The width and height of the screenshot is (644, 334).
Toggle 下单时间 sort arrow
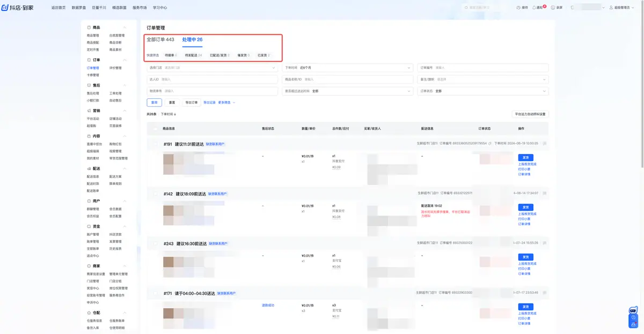(x=175, y=114)
